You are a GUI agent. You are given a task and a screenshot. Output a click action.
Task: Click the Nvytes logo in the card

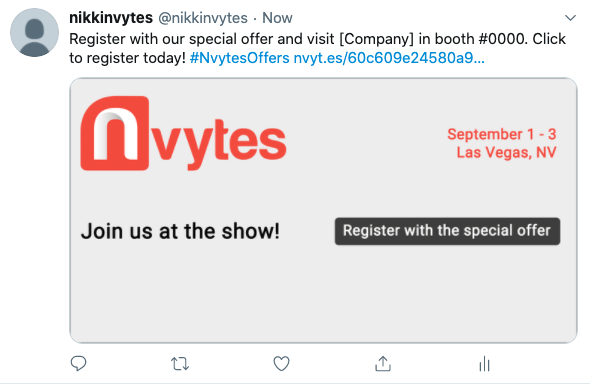point(183,133)
